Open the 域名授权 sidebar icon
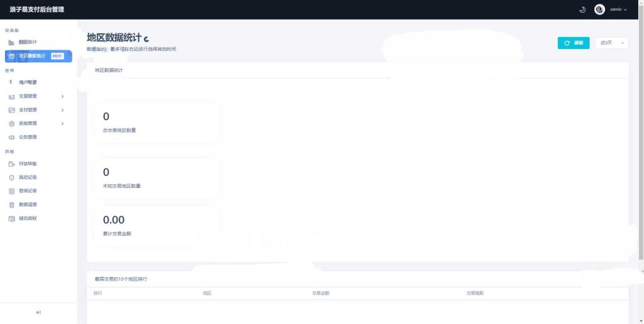 (11, 219)
